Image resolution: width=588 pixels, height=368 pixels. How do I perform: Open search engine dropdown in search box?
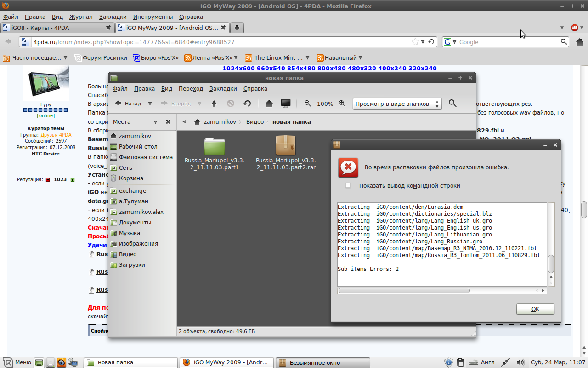(450, 42)
